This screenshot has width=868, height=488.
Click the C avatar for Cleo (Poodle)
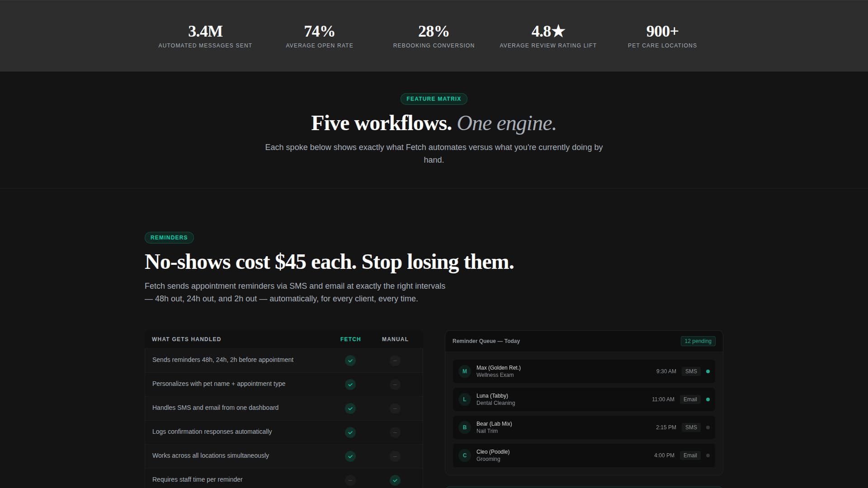(x=465, y=455)
